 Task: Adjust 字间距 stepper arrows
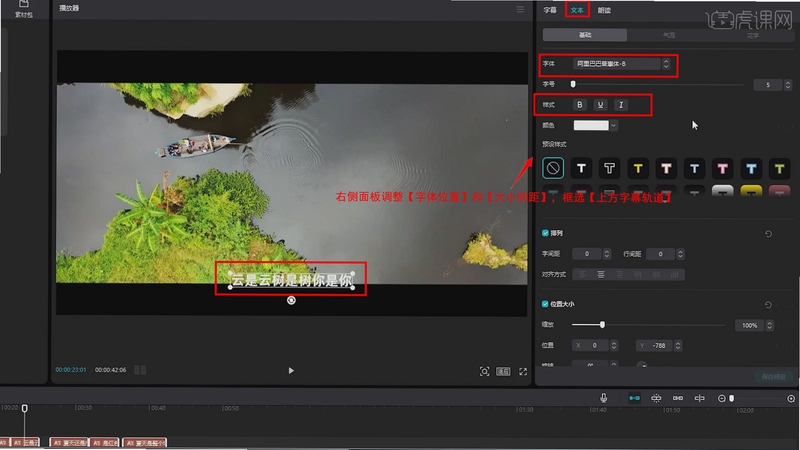607,254
